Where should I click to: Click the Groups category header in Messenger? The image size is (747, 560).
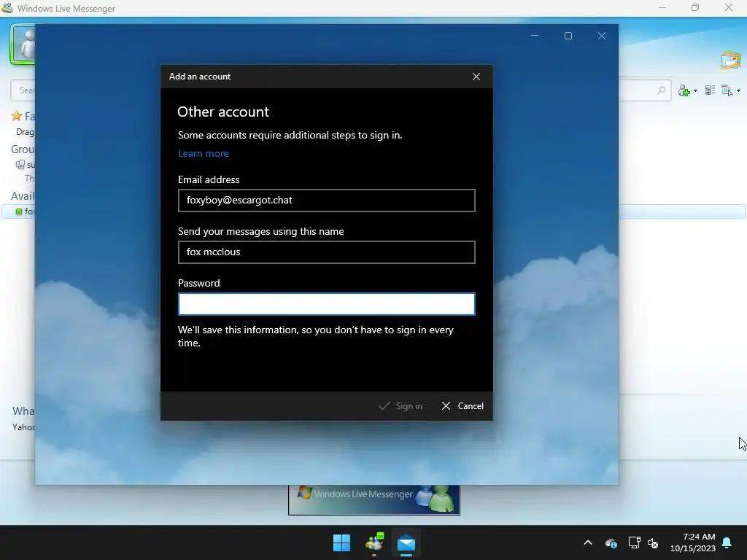click(23, 149)
